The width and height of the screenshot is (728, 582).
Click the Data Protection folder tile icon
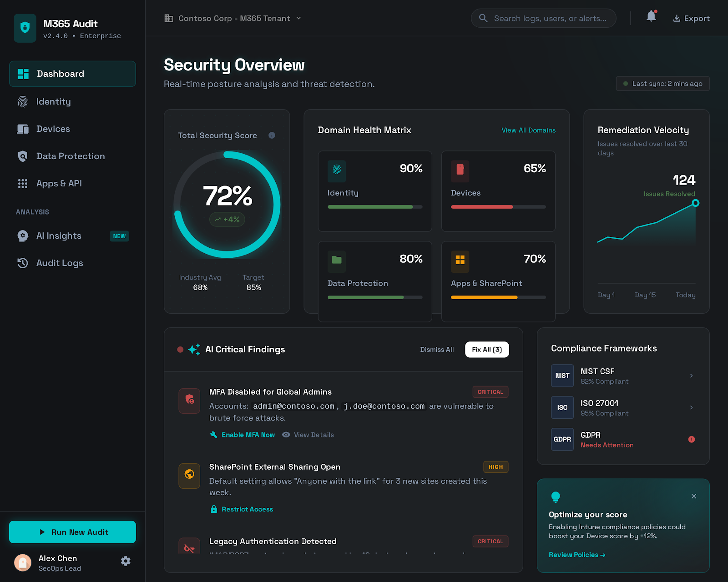[337, 261]
